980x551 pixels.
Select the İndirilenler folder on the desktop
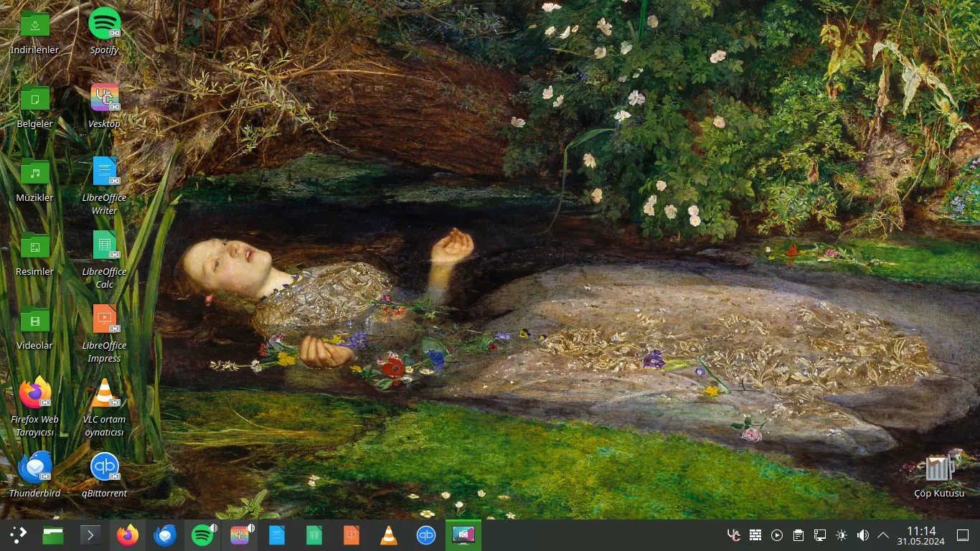34,33
